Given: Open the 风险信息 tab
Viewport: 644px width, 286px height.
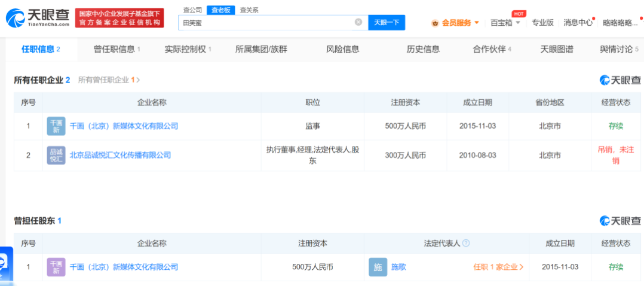Looking at the screenshot, I should point(343,50).
